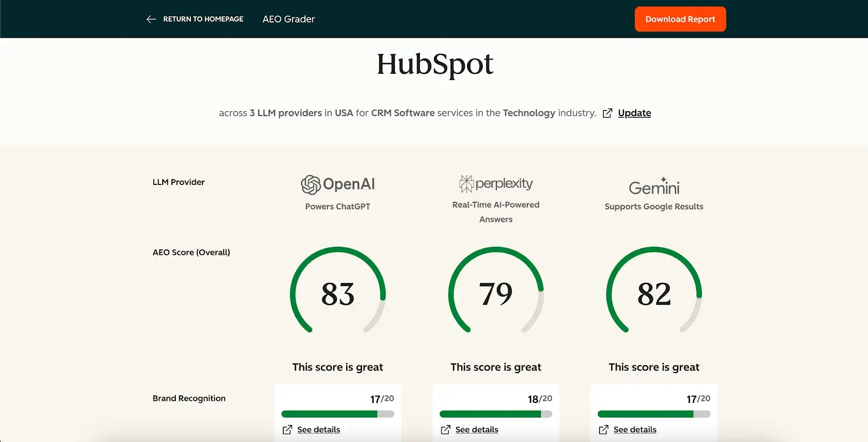Screen dimensions: 868x442
Task: Select AEO Grader in the header
Action: point(289,19)
